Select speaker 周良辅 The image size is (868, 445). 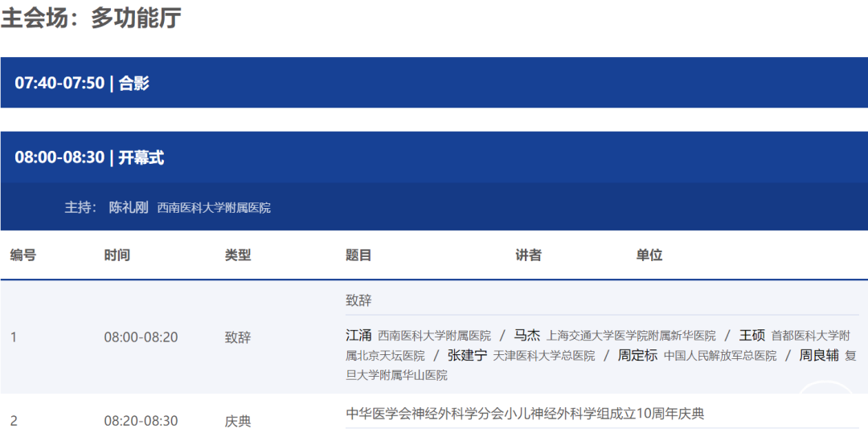818,355
